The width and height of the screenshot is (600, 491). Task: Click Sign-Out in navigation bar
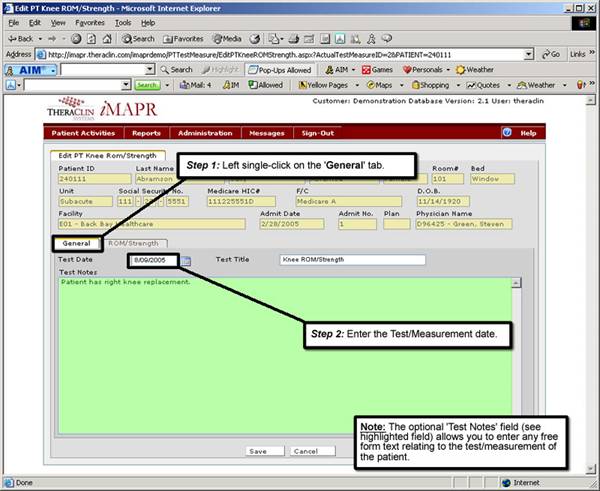318,133
